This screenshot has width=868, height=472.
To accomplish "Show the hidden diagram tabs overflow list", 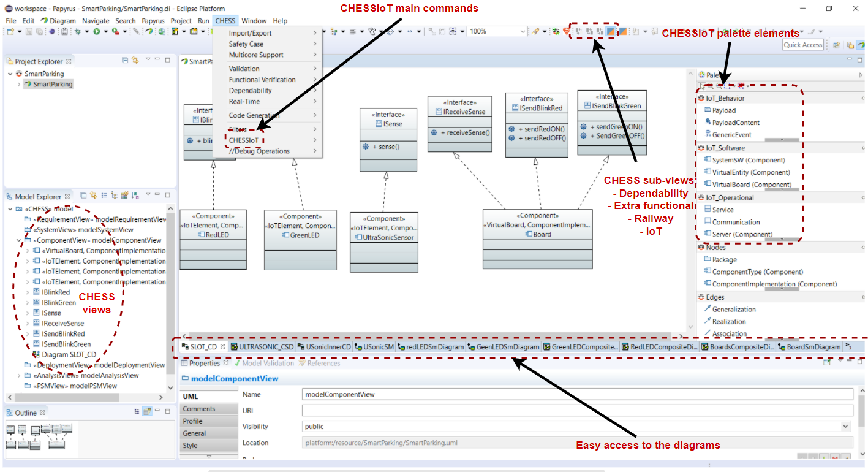I will pos(848,347).
